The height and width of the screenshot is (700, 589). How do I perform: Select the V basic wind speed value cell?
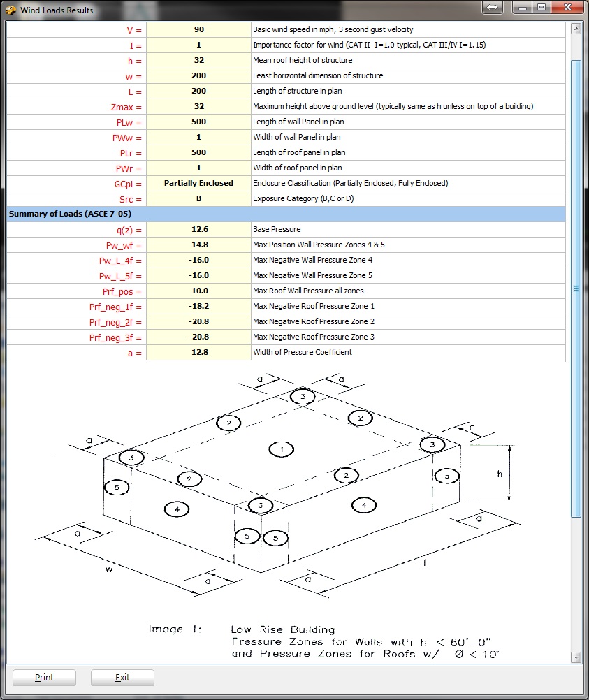[198, 29]
